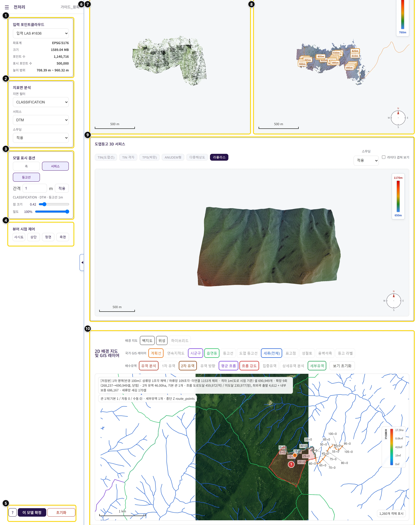
Task: Select the 라플라스 surface tab
Action: click(219, 157)
